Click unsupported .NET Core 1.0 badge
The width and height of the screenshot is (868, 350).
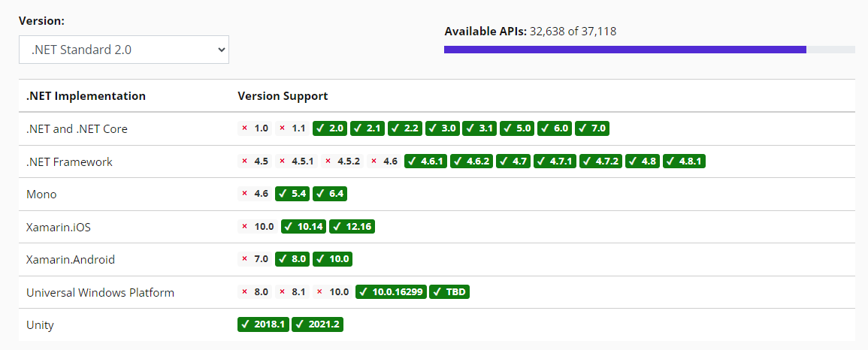[x=255, y=128]
